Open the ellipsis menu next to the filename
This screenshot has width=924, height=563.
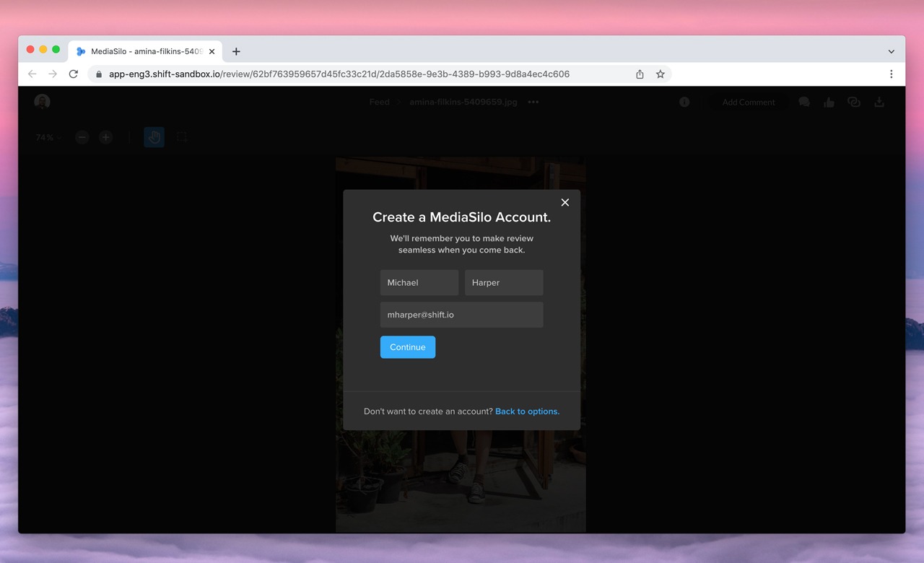click(x=533, y=102)
